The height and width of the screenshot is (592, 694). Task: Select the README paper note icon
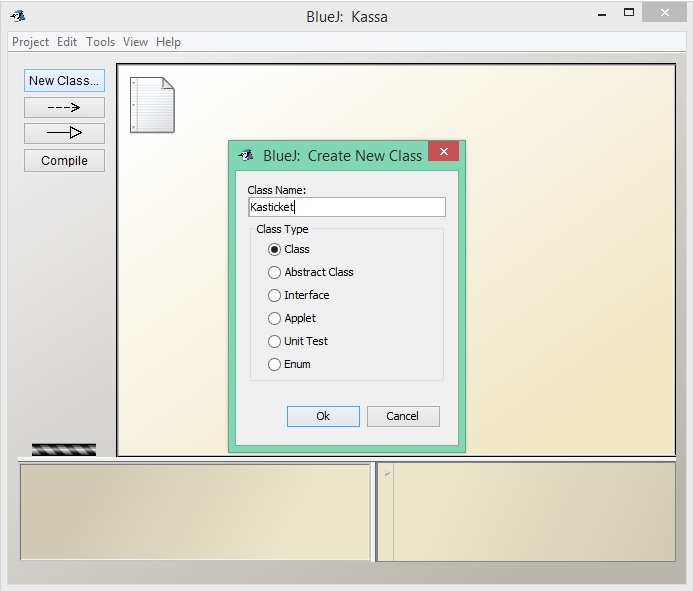[x=152, y=105]
